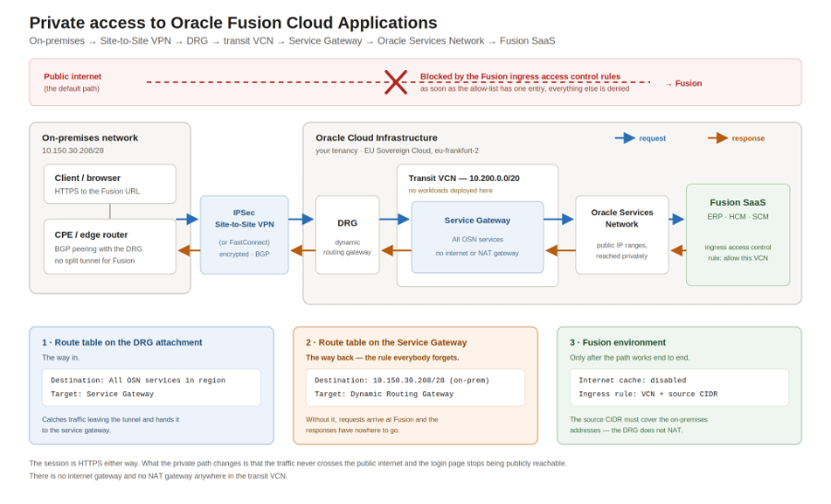Click 'no workloads deployed here' note
The height and width of the screenshot is (504, 831).
(451, 190)
